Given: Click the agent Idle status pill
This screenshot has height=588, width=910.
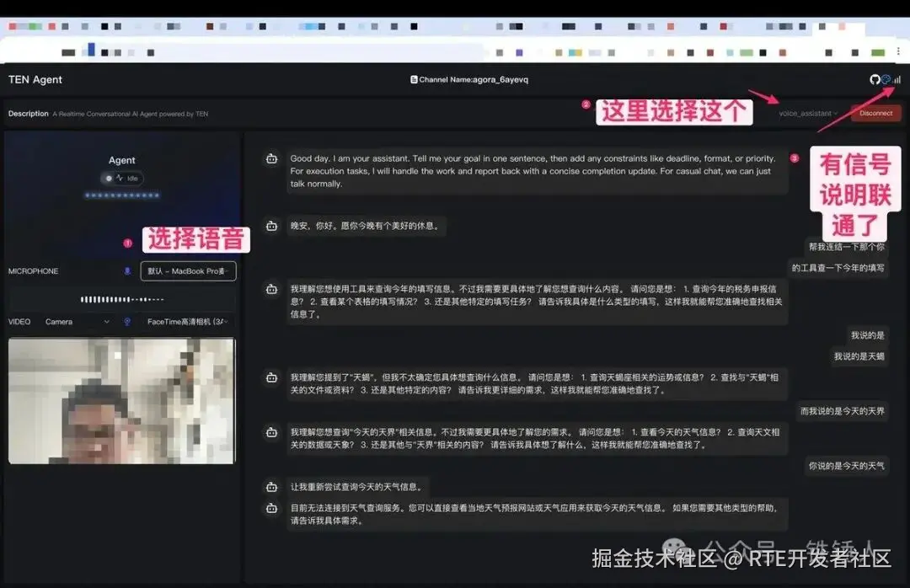Looking at the screenshot, I should pos(122,179).
